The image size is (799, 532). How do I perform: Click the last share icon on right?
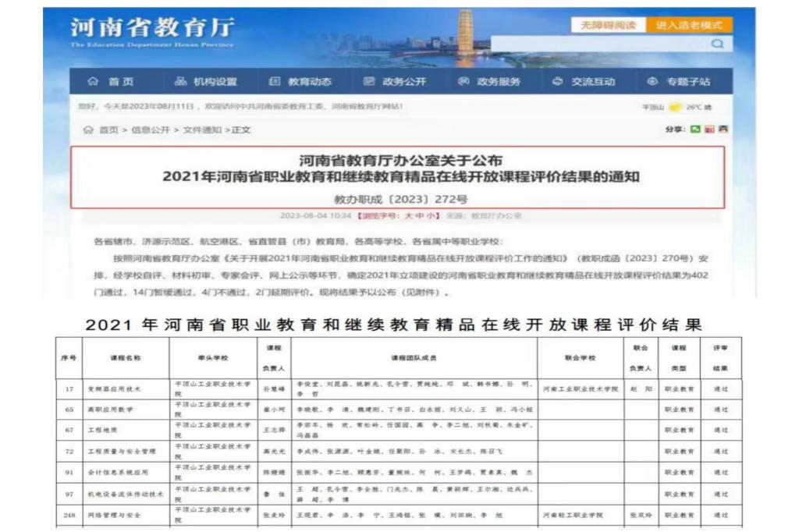pos(723,129)
